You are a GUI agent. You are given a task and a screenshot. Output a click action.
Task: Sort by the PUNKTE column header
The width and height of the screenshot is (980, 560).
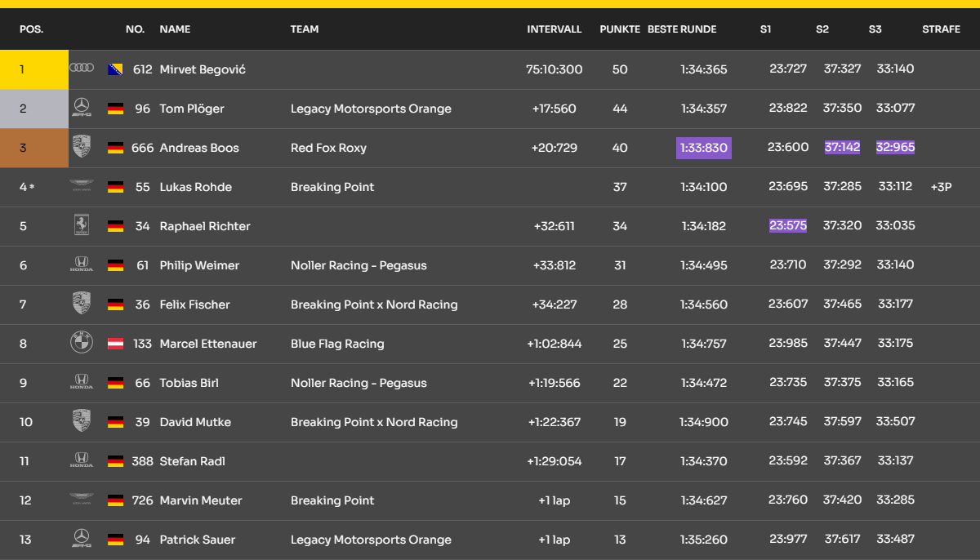coord(620,29)
